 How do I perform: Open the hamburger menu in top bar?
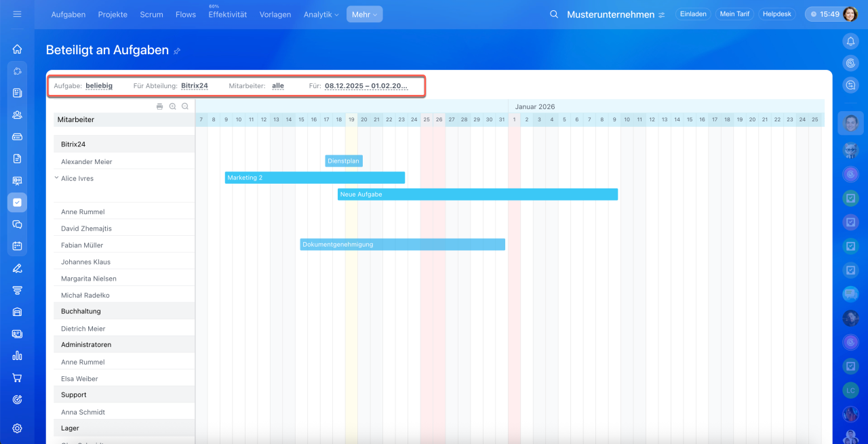pyautogui.click(x=17, y=14)
